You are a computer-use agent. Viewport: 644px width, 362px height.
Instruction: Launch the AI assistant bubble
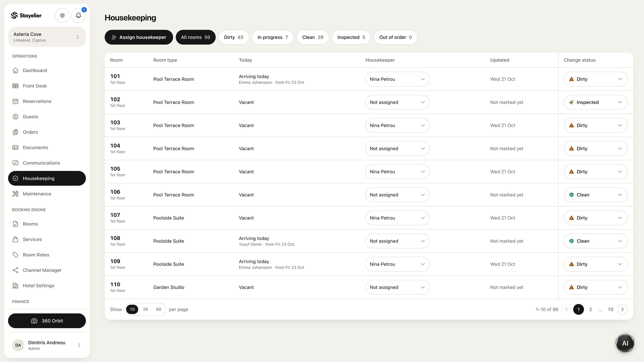pyautogui.click(x=625, y=343)
